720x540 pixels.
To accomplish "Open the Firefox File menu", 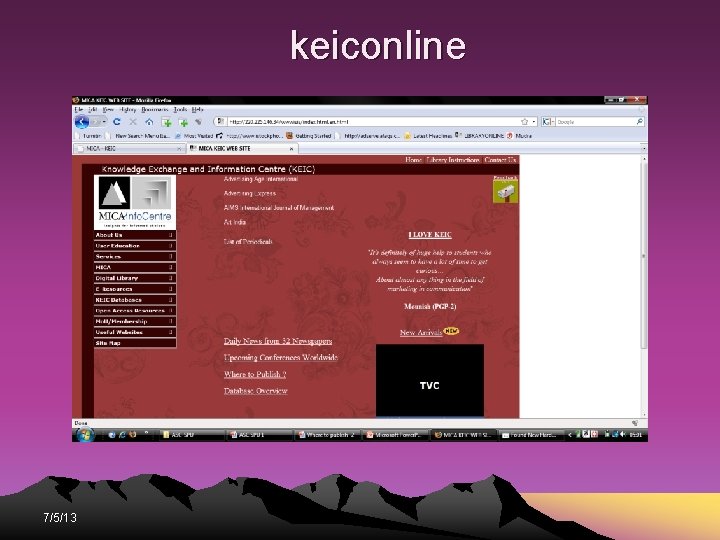I will tap(79, 109).
